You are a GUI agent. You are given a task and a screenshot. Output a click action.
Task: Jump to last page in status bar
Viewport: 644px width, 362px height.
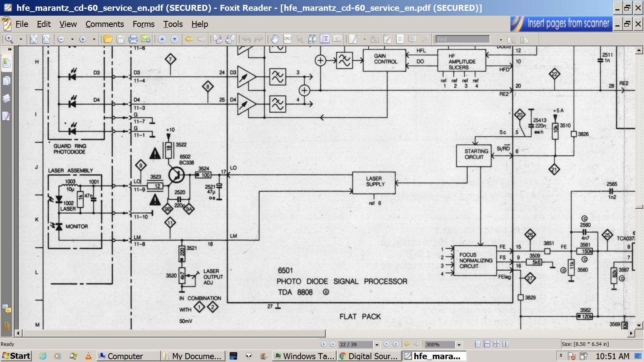point(396,344)
